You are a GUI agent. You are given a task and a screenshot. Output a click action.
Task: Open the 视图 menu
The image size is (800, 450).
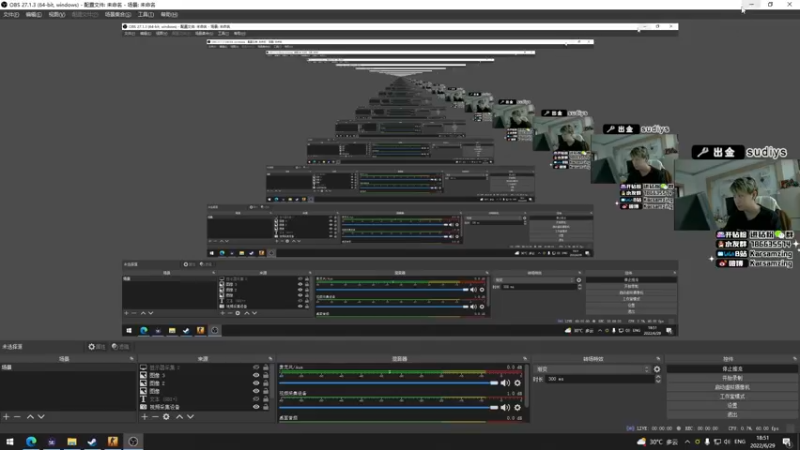[57, 15]
